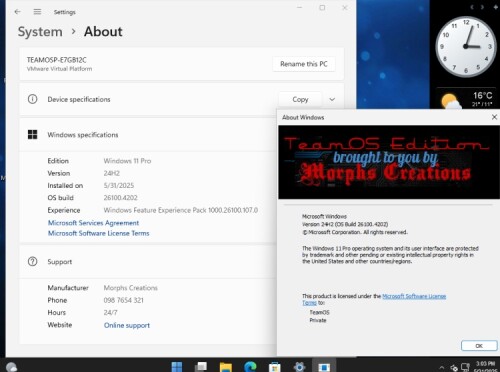Open the Start menu from the taskbar
The height and width of the screenshot is (372, 500).
[x=177, y=366]
